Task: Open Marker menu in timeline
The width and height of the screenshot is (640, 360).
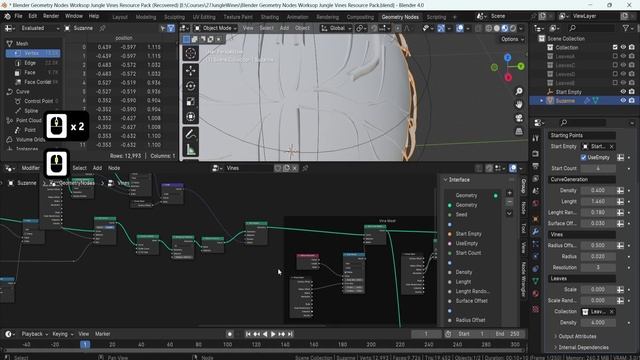Action: pos(102,334)
